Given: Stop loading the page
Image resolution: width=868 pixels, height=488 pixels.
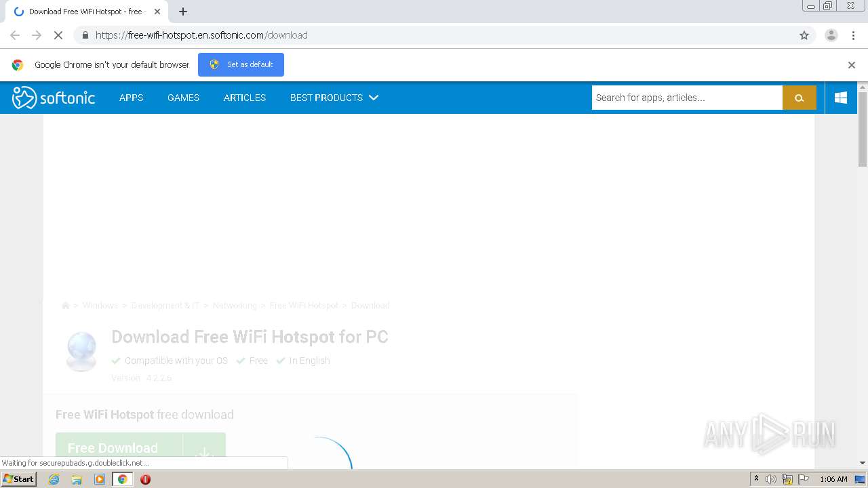Looking at the screenshot, I should pyautogui.click(x=58, y=35).
